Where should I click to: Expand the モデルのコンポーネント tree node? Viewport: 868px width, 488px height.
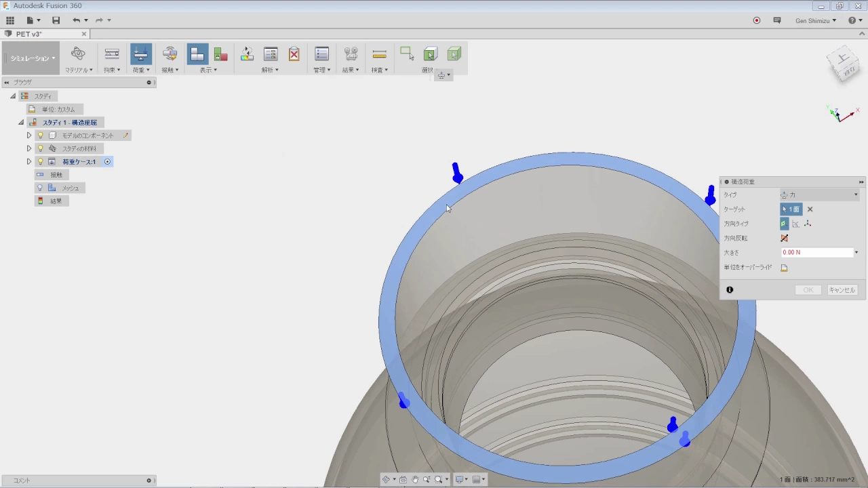coord(29,136)
